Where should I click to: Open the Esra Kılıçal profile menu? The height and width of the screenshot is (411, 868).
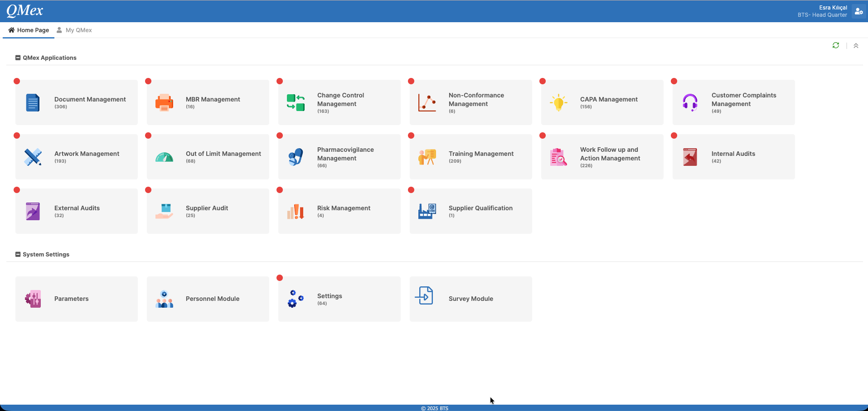(x=858, y=11)
